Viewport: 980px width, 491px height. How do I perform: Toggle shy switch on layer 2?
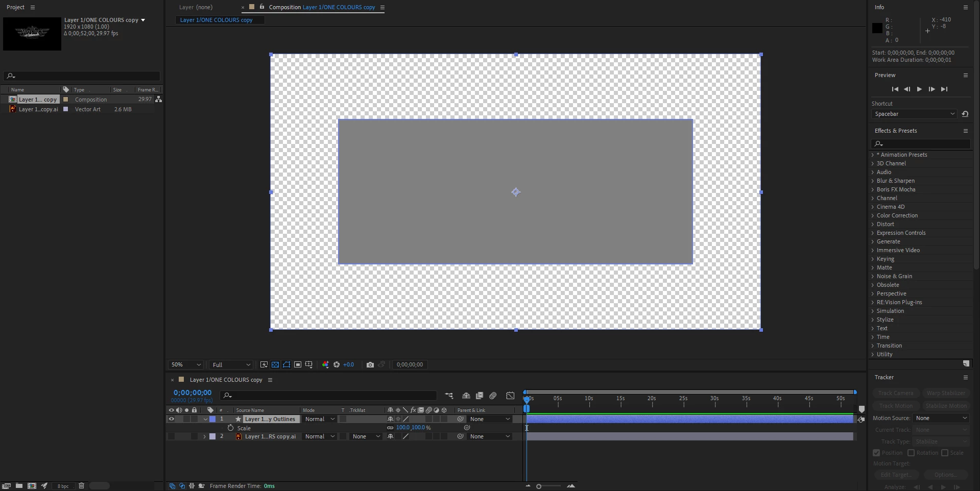pos(390,436)
